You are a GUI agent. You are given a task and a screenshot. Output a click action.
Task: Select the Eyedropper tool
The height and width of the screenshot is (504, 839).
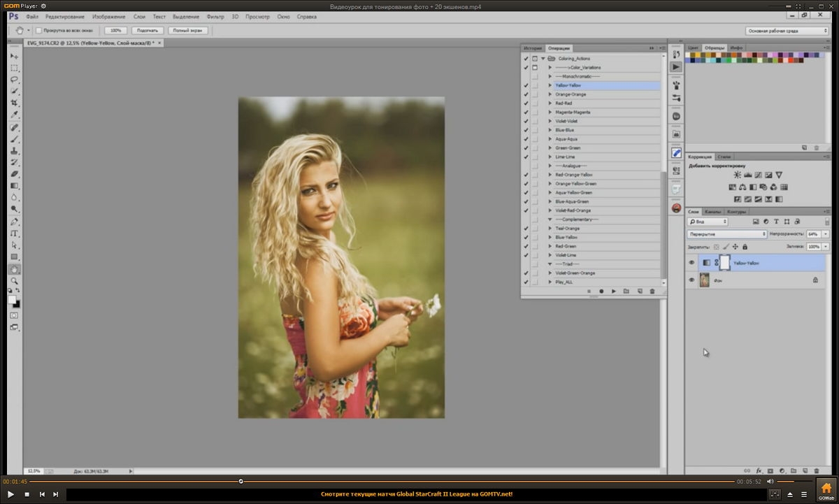tap(15, 115)
